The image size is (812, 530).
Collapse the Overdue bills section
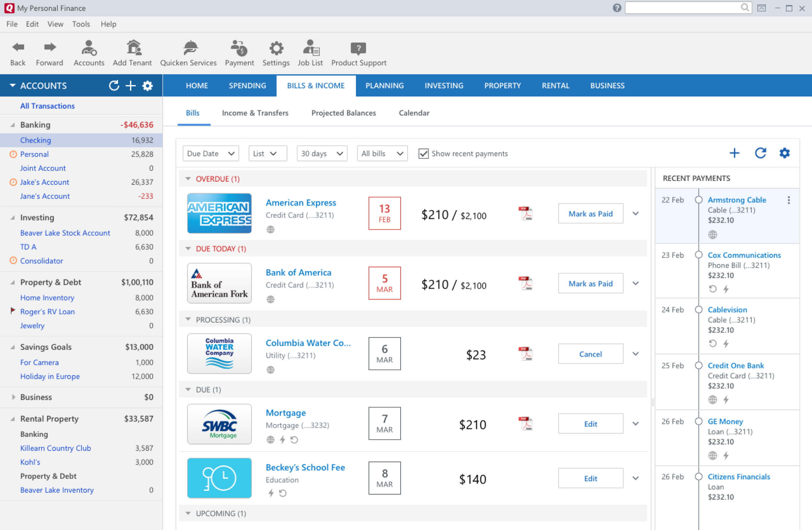[188, 178]
